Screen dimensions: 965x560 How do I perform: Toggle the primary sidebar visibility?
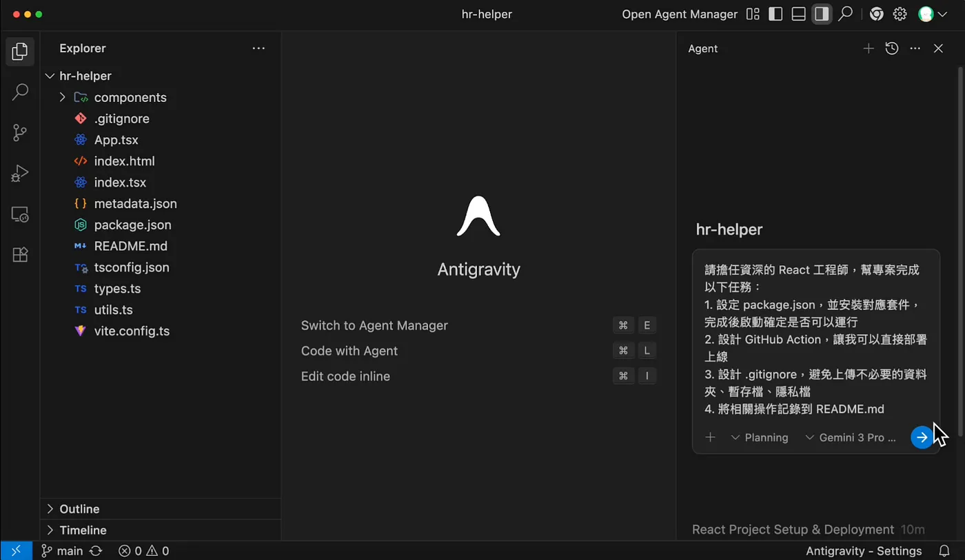[x=775, y=14]
